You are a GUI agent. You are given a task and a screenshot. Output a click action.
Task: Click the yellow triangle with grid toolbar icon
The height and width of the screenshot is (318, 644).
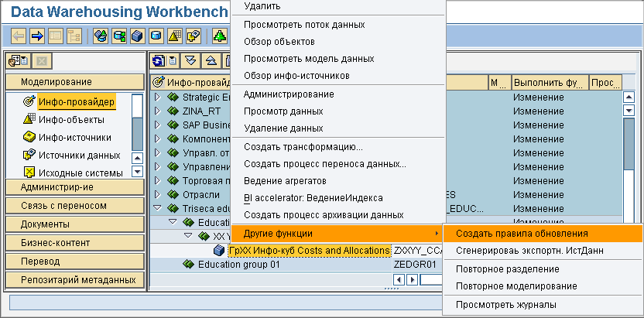point(175,36)
